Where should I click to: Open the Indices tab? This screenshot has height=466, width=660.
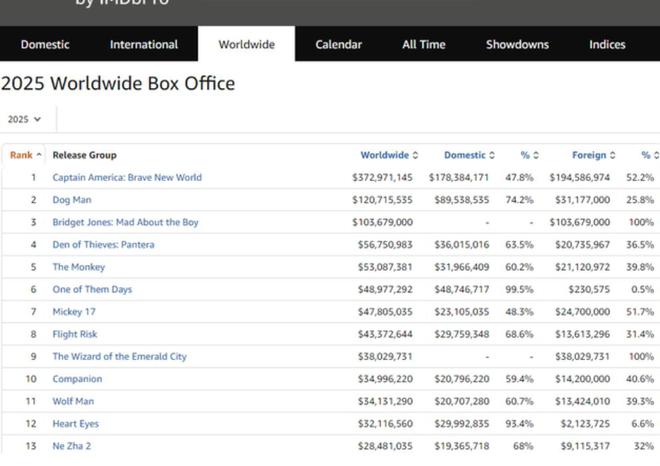click(607, 44)
